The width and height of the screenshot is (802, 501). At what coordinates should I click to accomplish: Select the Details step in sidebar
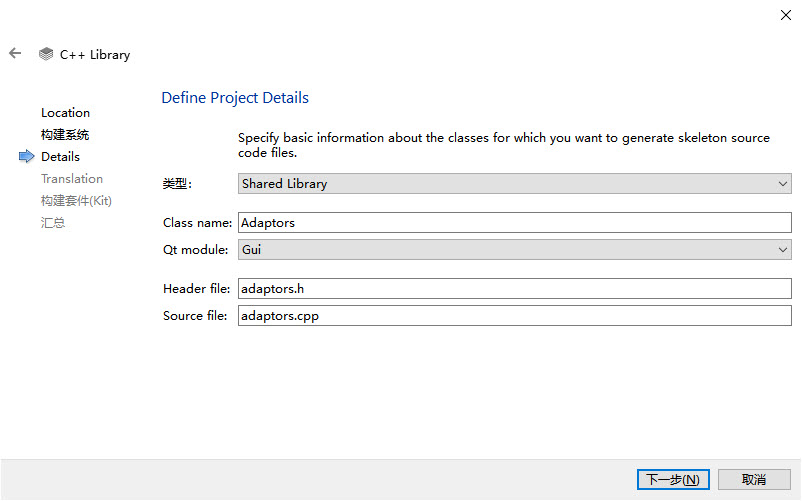[60, 156]
